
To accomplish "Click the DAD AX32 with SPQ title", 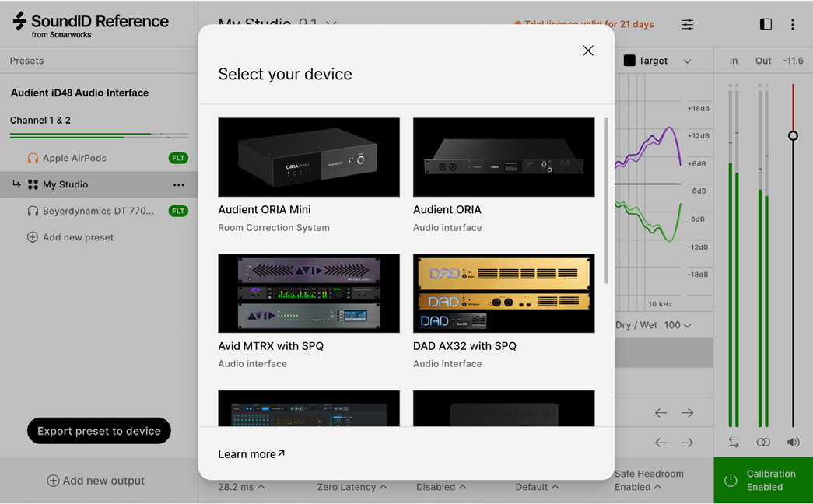I will pyautogui.click(x=464, y=346).
